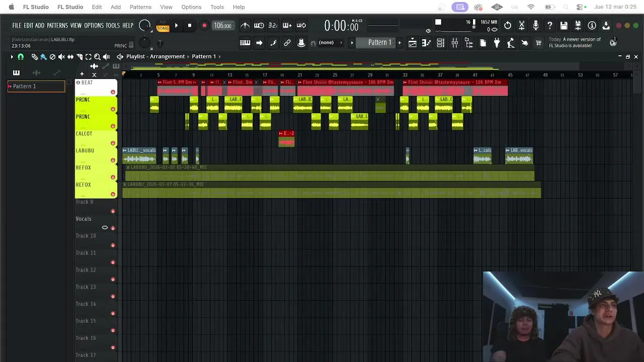Click the Record button

coord(204,26)
